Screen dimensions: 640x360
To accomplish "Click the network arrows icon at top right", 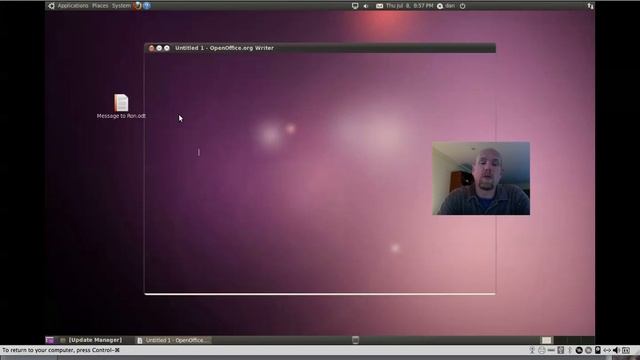I will 590,6.
